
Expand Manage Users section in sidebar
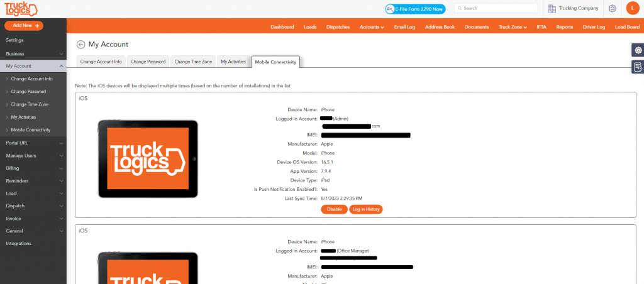click(33, 156)
